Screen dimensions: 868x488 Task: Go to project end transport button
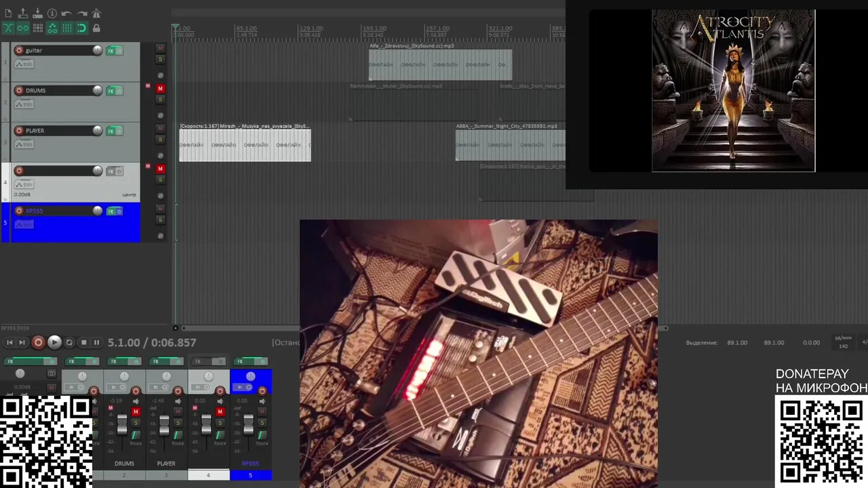pyautogui.click(x=22, y=343)
